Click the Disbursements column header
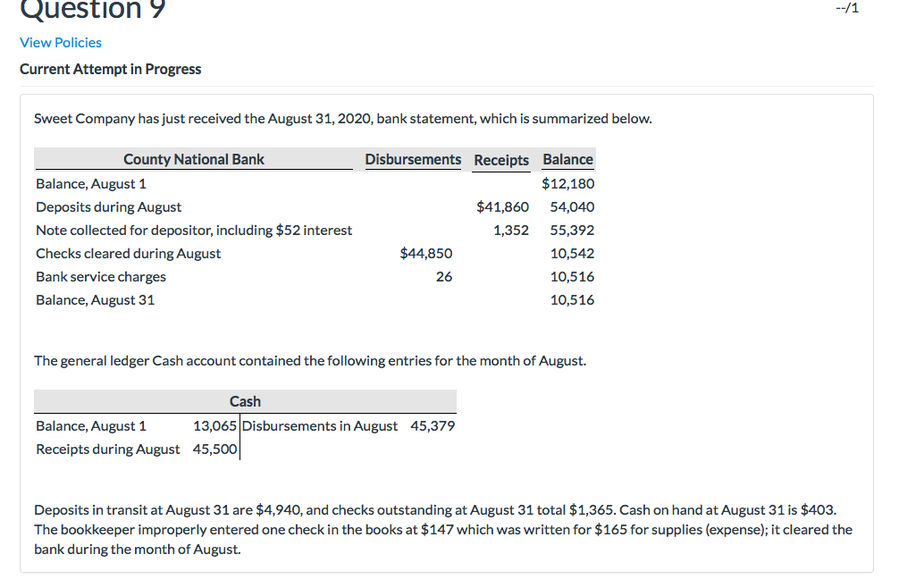The height and width of the screenshot is (588, 899). (x=413, y=159)
